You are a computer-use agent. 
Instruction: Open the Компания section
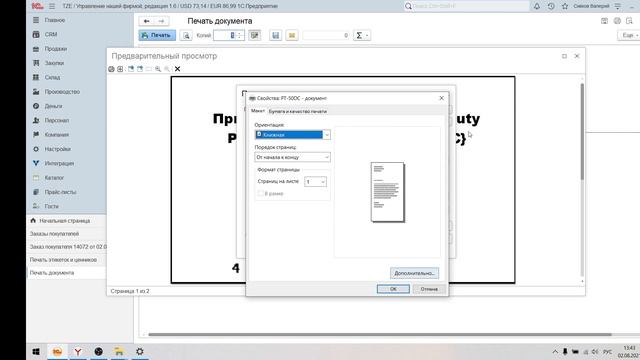(56, 135)
